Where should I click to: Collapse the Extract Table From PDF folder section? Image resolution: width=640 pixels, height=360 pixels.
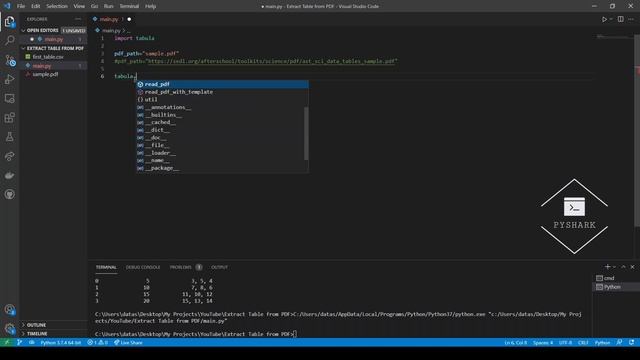(x=55, y=48)
